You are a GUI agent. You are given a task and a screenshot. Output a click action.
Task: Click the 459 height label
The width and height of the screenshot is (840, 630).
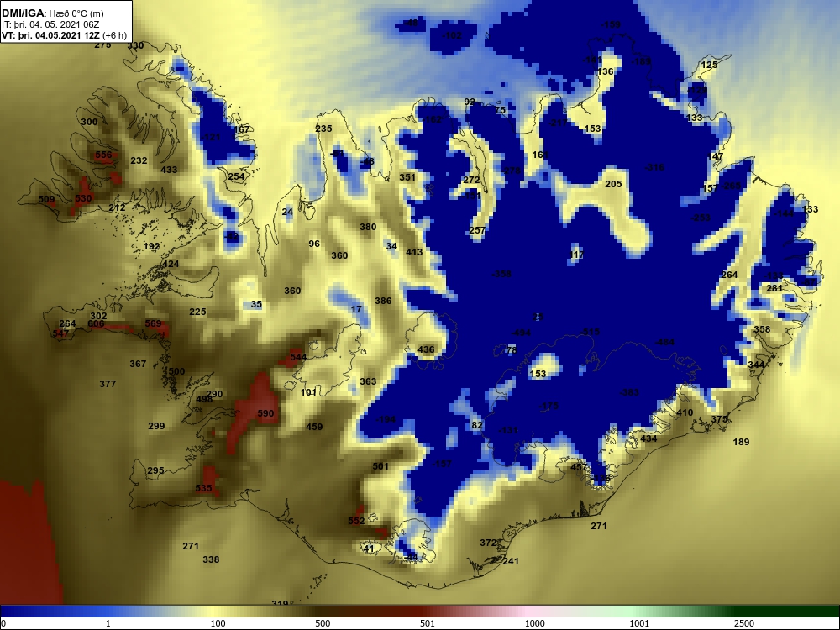click(x=314, y=427)
